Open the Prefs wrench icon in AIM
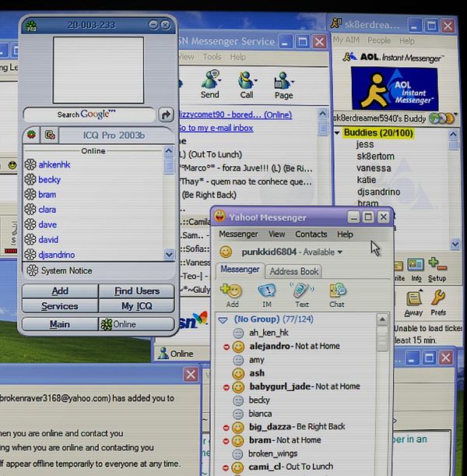 pyautogui.click(x=438, y=298)
